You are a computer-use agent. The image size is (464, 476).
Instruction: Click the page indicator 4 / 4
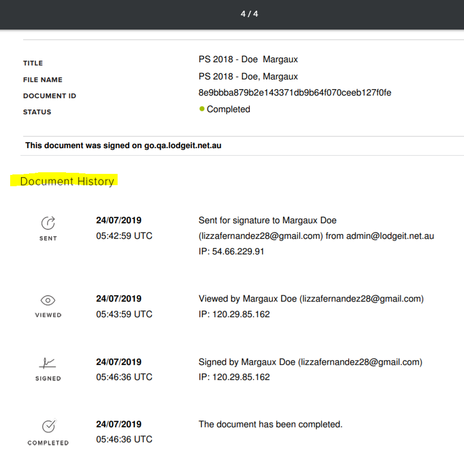[x=249, y=13]
